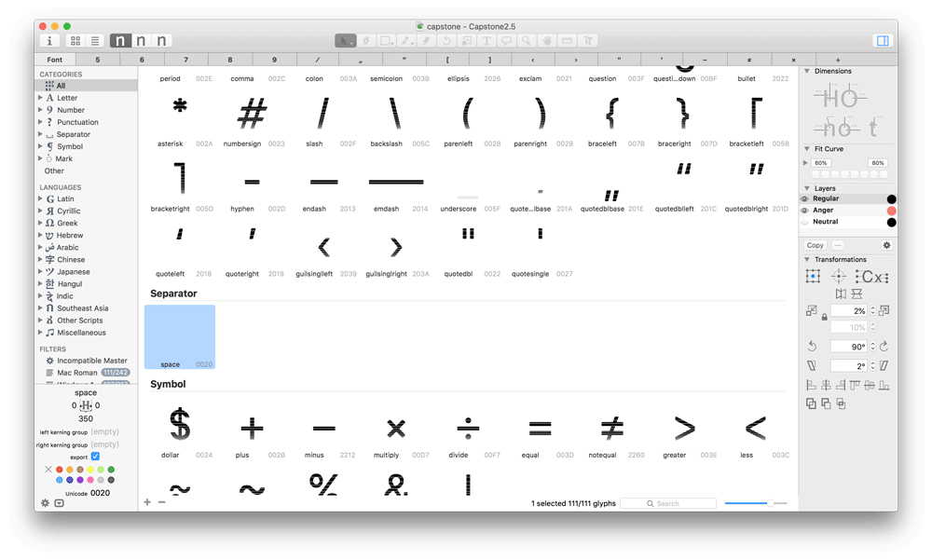The image size is (932, 560).
Task: Assign the red color label to the glyph
Action: tap(59, 469)
